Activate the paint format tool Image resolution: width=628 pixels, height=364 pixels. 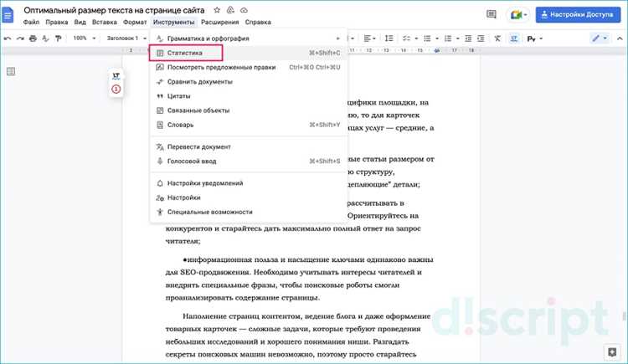point(58,38)
